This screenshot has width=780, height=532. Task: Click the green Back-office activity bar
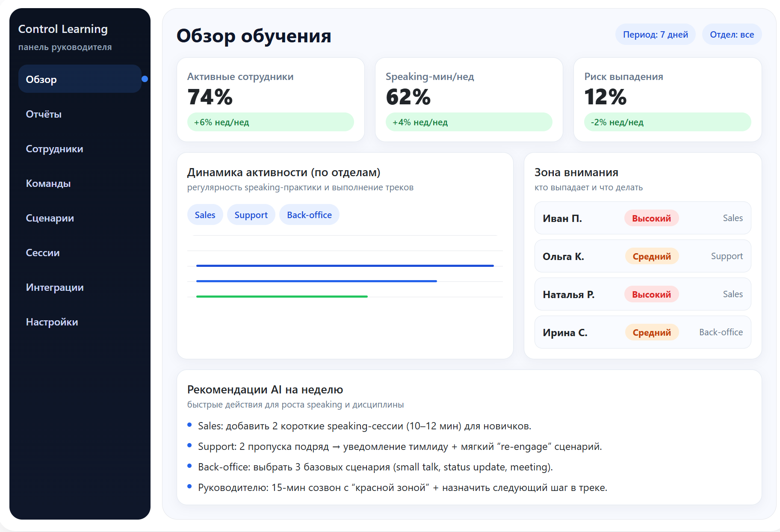[x=281, y=296]
